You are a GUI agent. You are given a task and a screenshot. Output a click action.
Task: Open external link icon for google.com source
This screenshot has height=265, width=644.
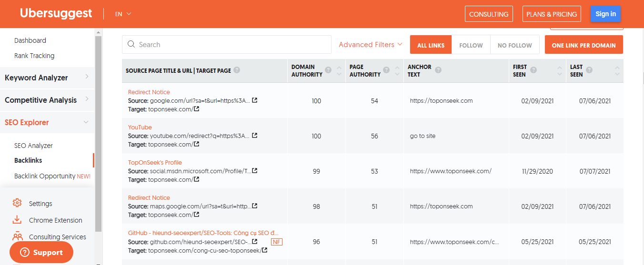click(x=255, y=100)
